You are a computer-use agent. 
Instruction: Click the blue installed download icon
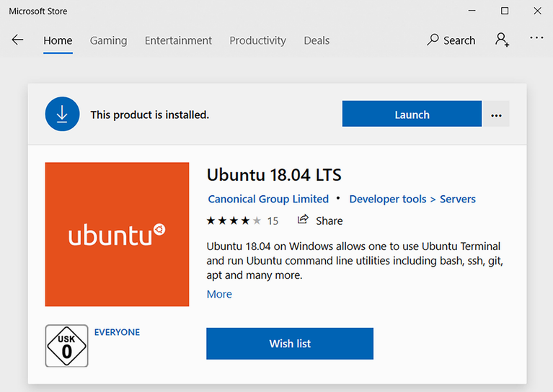62,115
